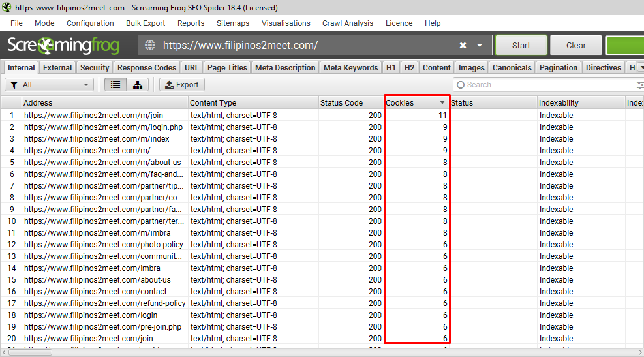Open the Mode menu
Viewport: 644px width, 357px height.
44,23
